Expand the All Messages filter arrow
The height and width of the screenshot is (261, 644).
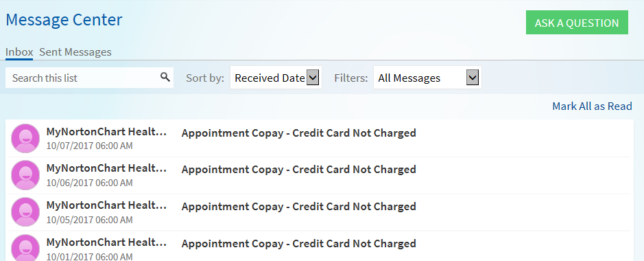tap(473, 78)
